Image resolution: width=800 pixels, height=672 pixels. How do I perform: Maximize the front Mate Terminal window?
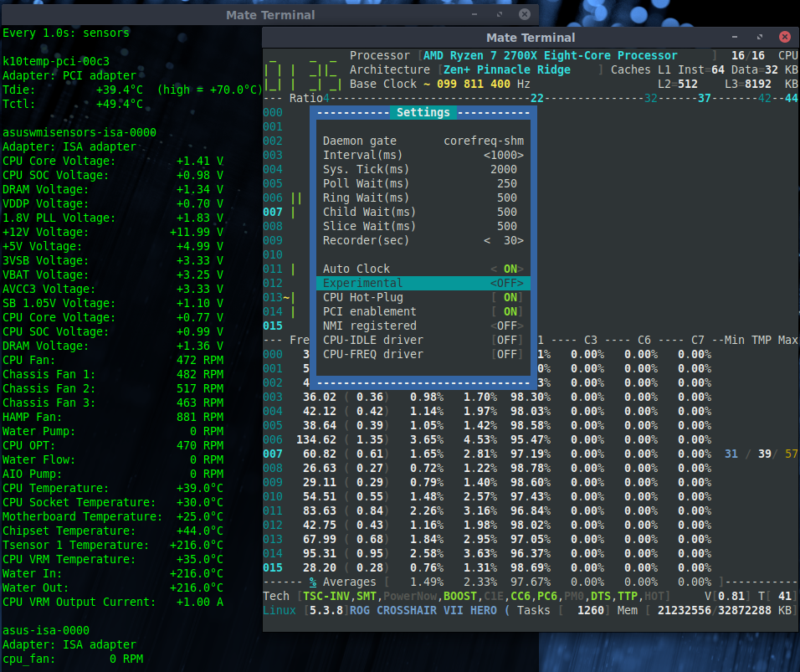(760, 37)
